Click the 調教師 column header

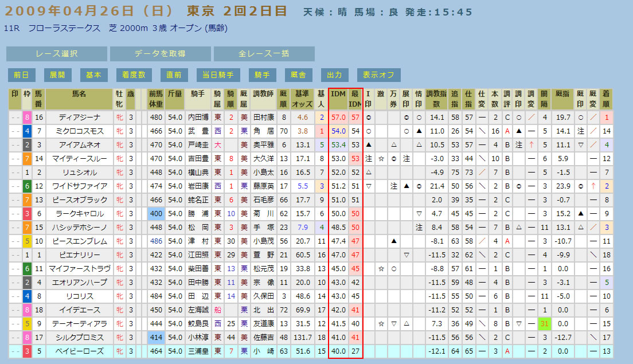[x=263, y=99]
